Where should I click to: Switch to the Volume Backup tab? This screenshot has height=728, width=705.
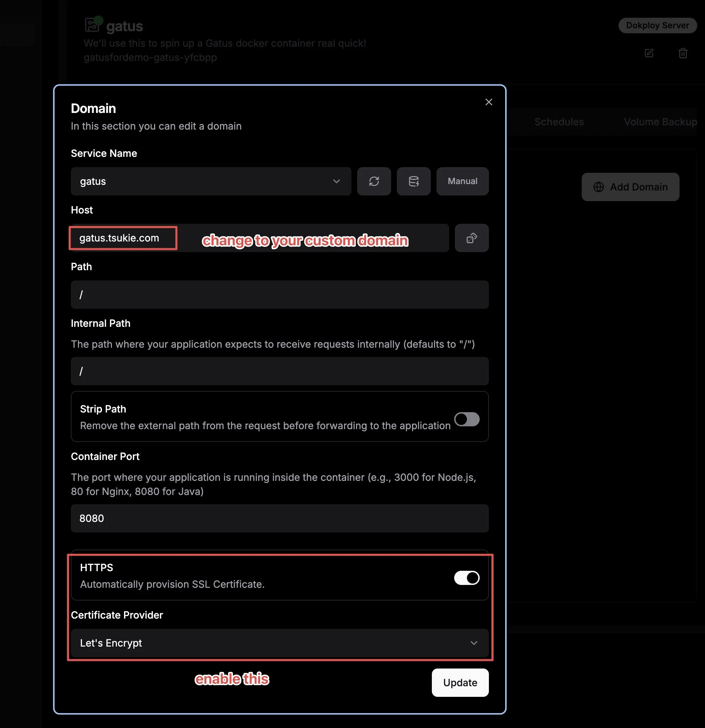pos(660,122)
